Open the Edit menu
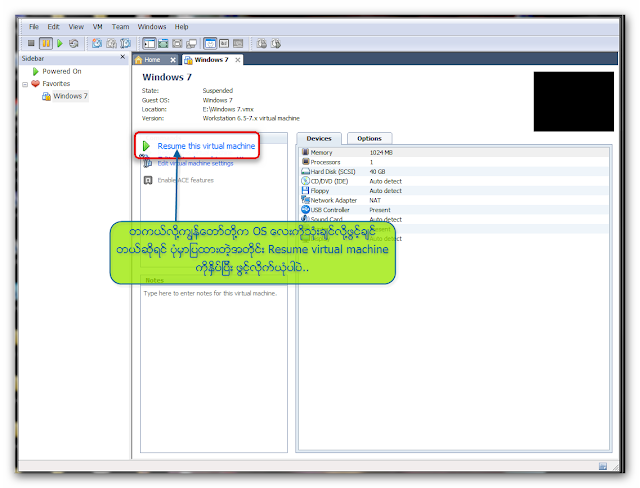 click(x=53, y=27)
